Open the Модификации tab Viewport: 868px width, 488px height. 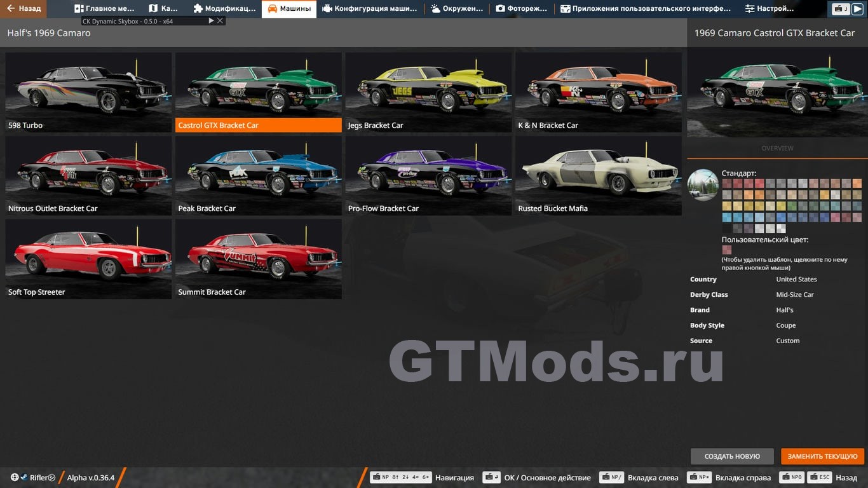pos(224,9)
